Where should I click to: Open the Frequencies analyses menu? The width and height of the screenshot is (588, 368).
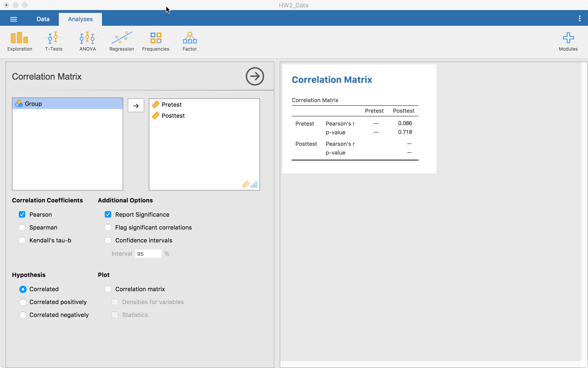pyautogui.click(x=155, y=41)
